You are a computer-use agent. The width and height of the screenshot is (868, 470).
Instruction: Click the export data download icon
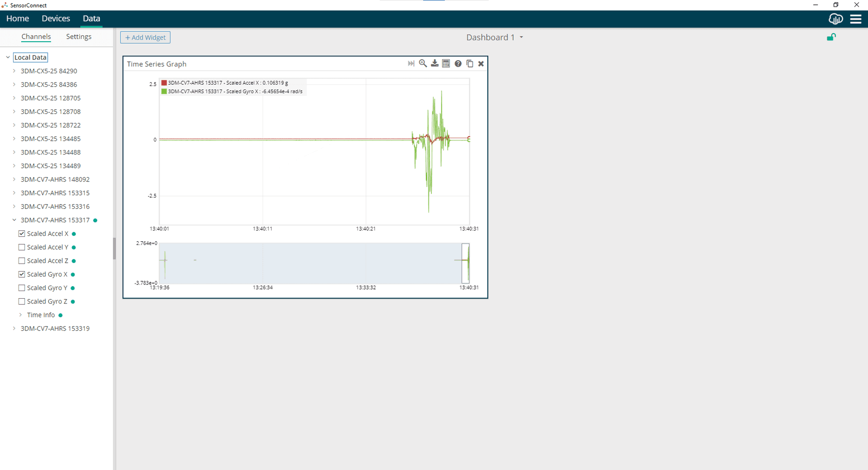pyautogui.click(x=435, y=63)
